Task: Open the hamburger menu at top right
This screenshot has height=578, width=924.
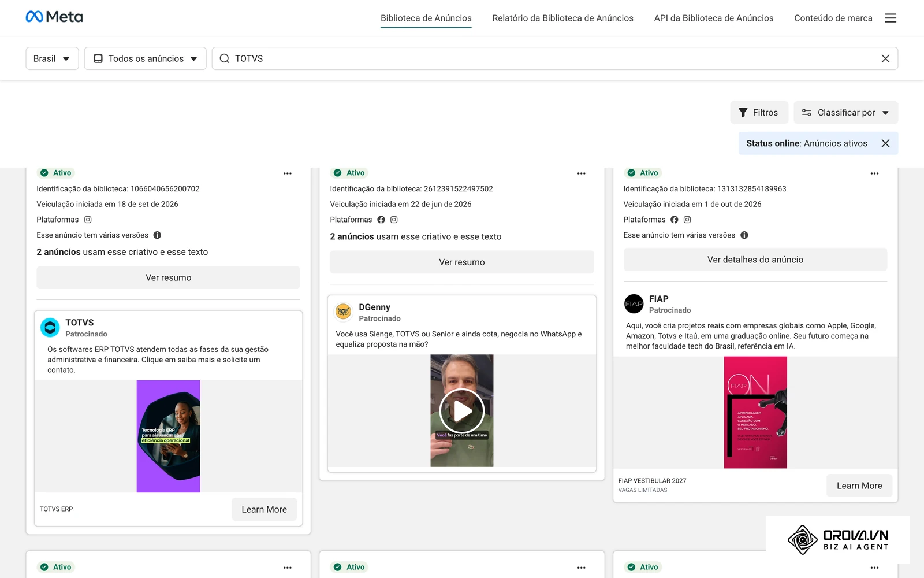Action: pos(891,18)
